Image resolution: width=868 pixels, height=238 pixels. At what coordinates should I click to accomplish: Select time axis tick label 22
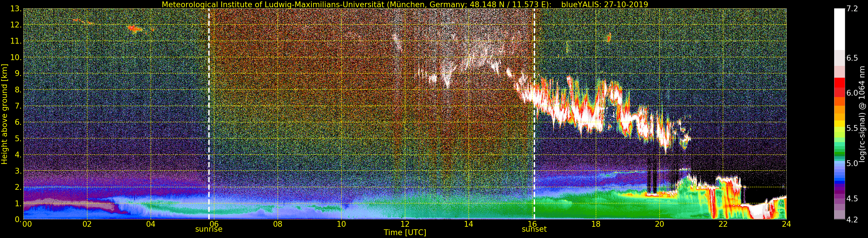click(723, 224)
